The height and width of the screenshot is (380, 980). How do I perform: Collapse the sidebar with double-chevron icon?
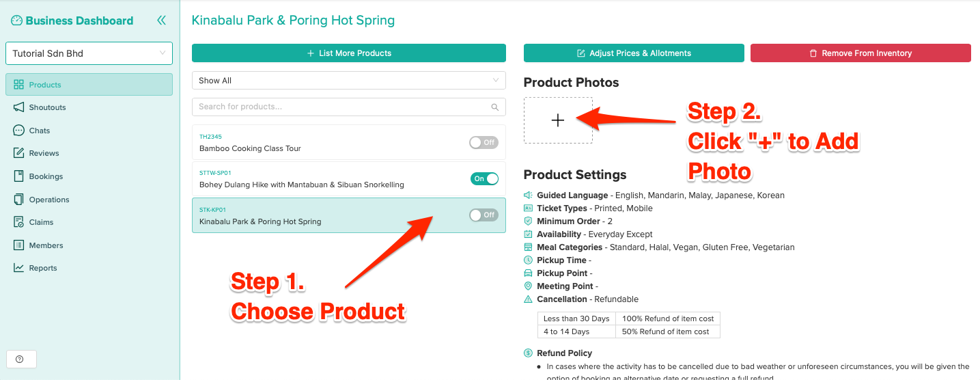161,21
